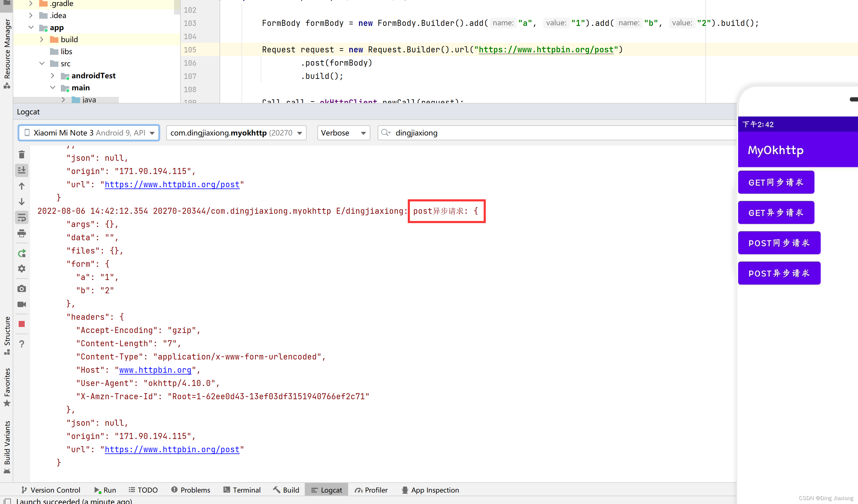Expand the .idea folder
The width and height of the screenshot is (858, 504).
point(31,15)
